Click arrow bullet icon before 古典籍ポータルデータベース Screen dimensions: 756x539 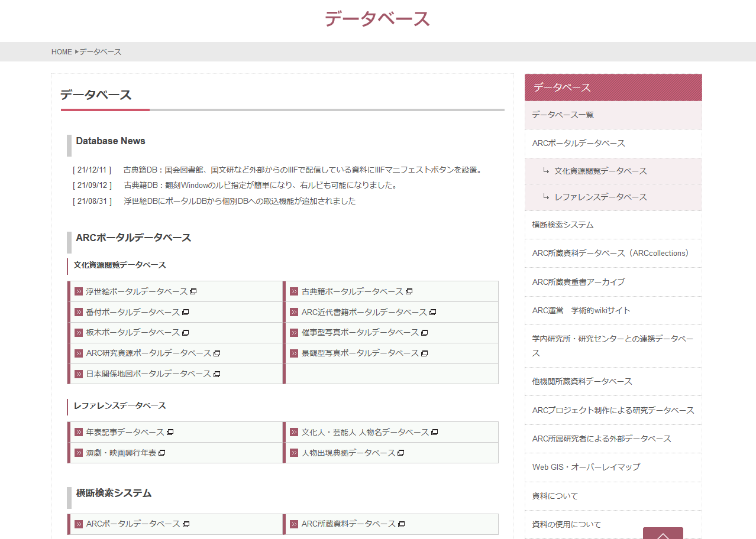pos(294,291)
